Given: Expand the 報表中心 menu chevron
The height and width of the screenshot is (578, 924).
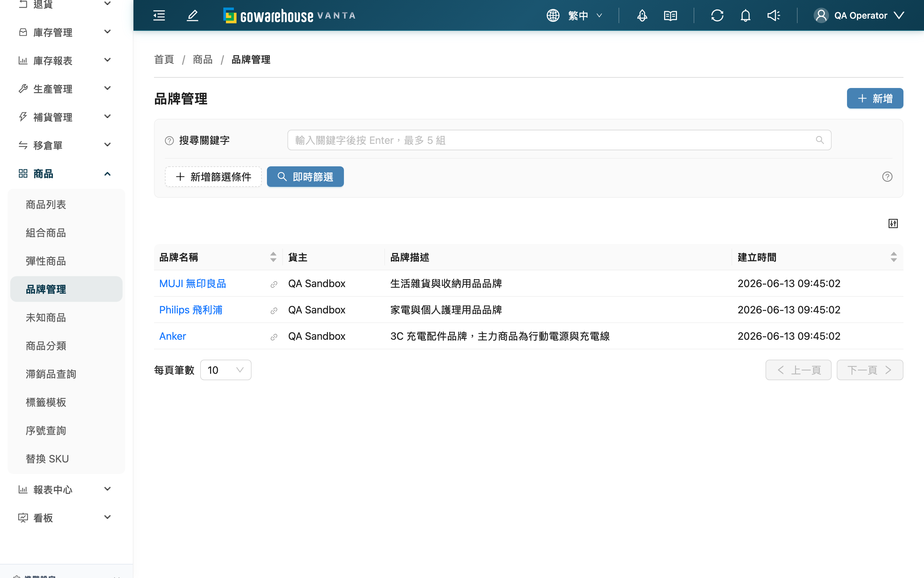Looking at the screenshot, I should click(x=108, y=489).
